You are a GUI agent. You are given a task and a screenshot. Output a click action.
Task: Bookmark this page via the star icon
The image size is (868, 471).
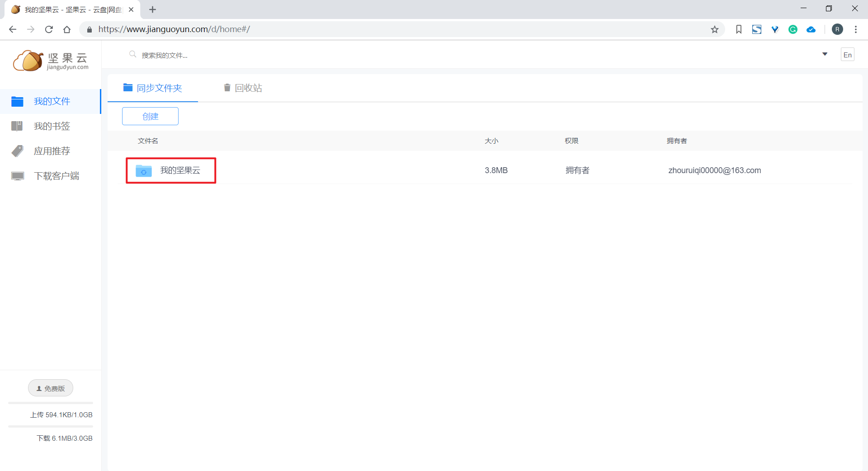point(715,29)
